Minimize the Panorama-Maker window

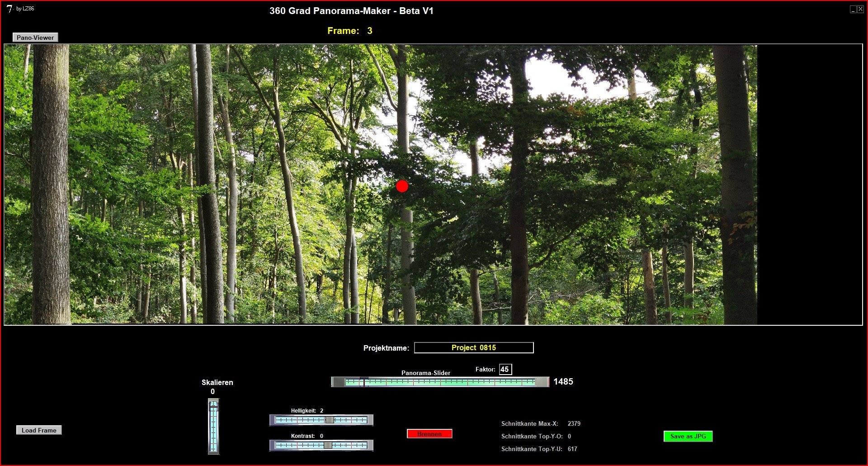tap(853, 9)
